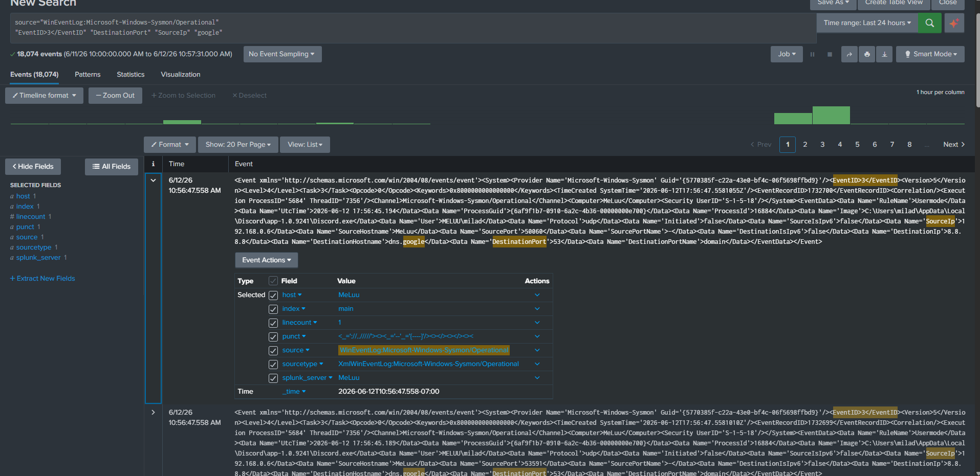Go to results page 5
Viewport: 980px width, 476px height.
tap(857, 145)
